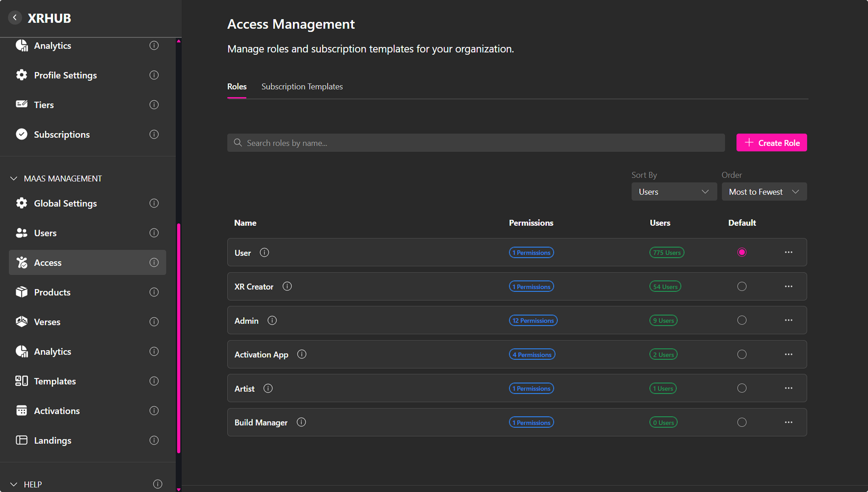The height and width of the screenshot is (492, 868).
Task: Open Landings page icon in sidebar
Action: pyautogui.click(x=21, y=440)
